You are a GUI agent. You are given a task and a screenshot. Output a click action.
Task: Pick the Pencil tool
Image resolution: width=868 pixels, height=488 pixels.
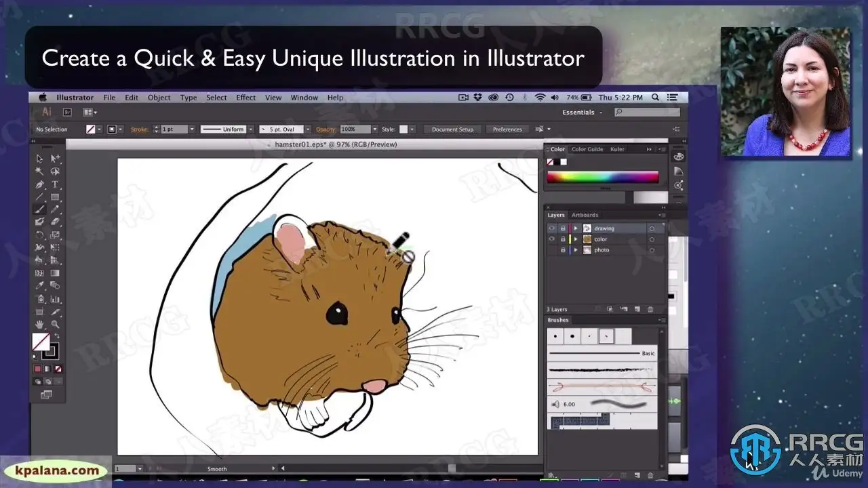coord(55,209)
